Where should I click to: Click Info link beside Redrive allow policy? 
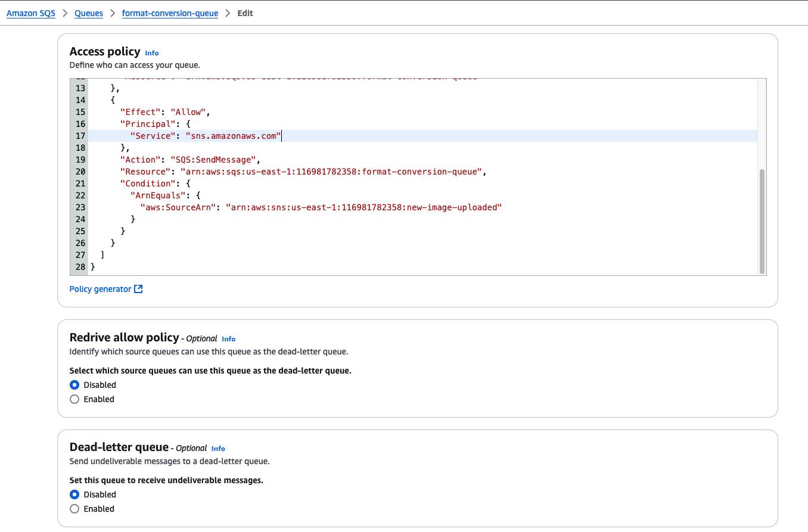229,339
